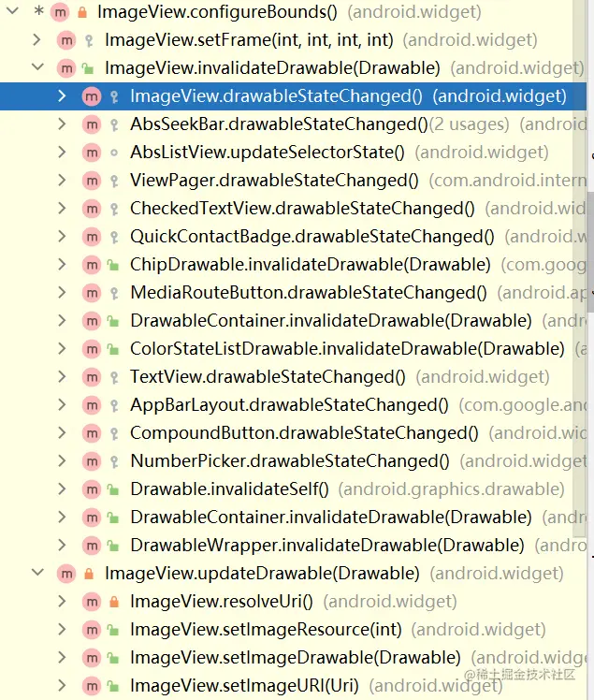Expand the QuickContactBadge.drawableStateChanged() node
The image size is (594, 700).
(x=63, y=237)
